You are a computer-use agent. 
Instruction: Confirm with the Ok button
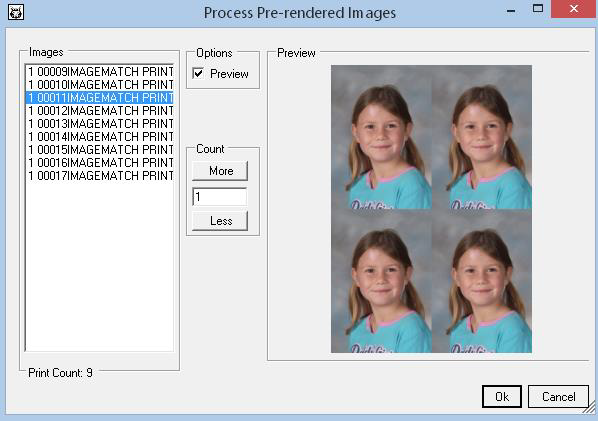point(502,397)
